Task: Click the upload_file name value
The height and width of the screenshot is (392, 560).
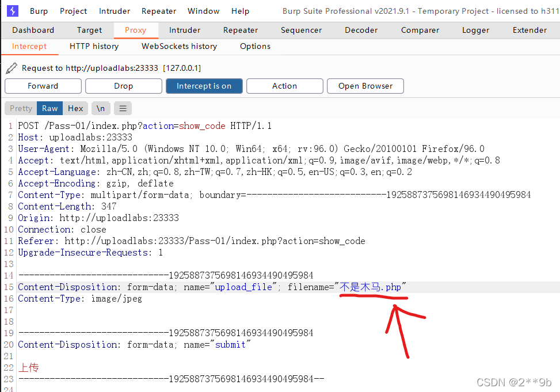Action: 243,287
